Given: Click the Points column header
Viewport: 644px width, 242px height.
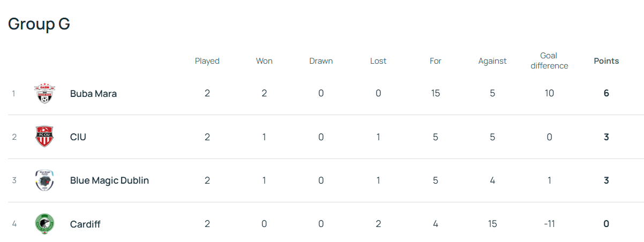Looking at the screenshot, I should coord(606,61).
